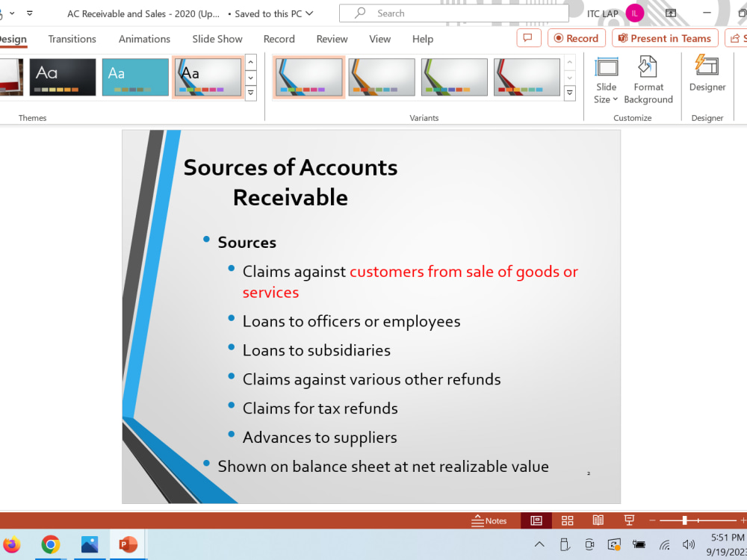Open the Help tab
This screenshot has width=747, height=560.
[x=423, y=39]
